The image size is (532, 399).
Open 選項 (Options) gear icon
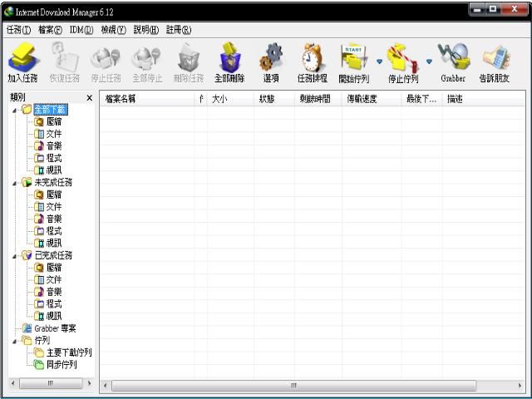pyautogui.click(x=270, y=63)
